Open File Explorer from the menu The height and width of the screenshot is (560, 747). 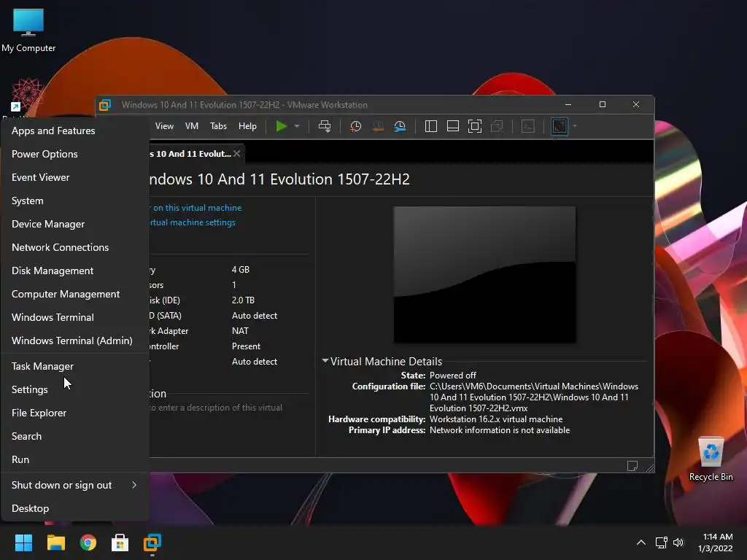click(x=75, y=413)
